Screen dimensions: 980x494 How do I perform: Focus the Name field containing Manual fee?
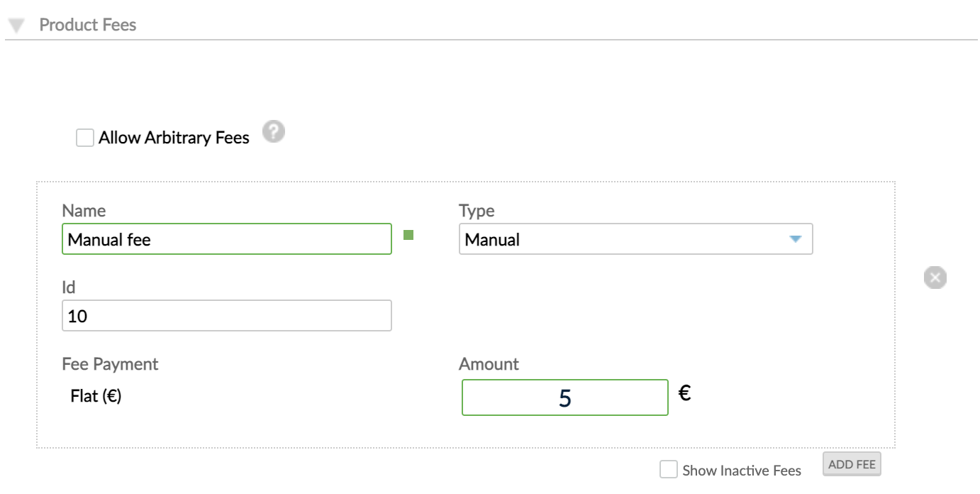[x=225, y=239]
